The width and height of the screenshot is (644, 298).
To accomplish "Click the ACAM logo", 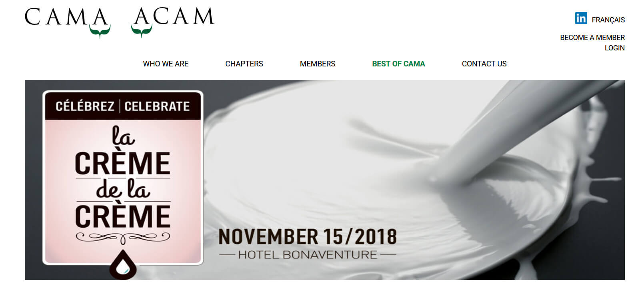I will (x=173, y=22).
